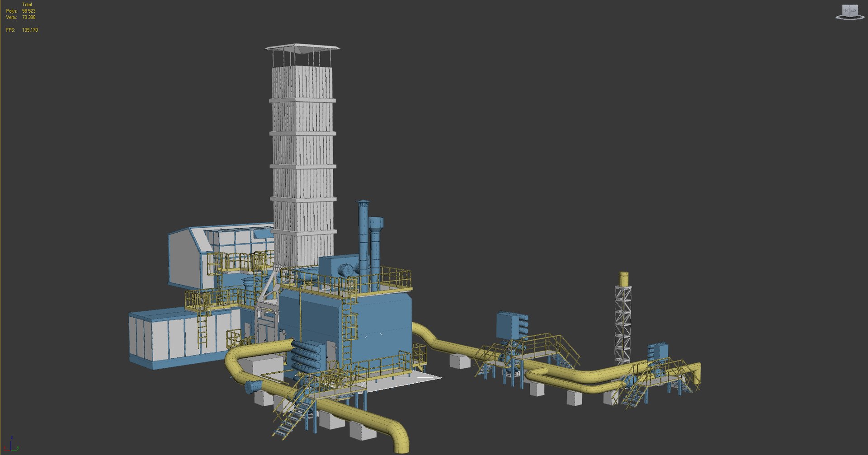Click the Total statistics header
Screen dimensions: 868x455
click(27, 5)
